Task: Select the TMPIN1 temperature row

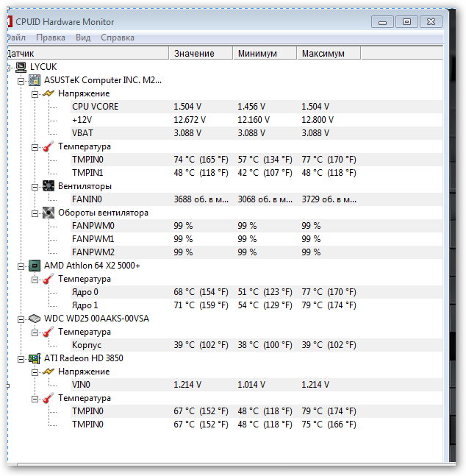Action: (x=257, y=173)
